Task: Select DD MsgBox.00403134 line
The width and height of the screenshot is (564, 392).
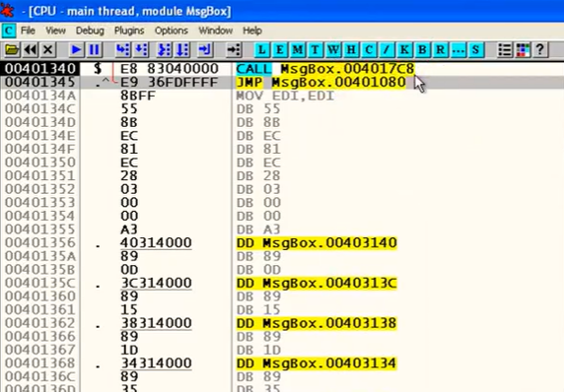Action: tap(317, 363)
